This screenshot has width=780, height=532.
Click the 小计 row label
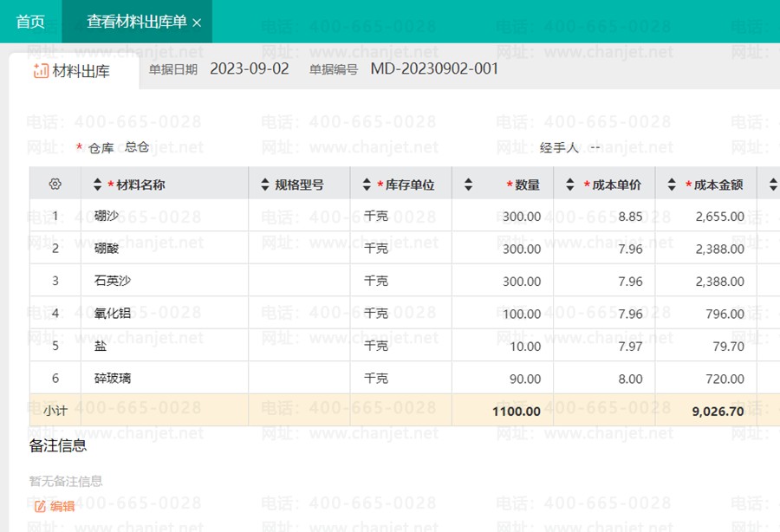55,411
